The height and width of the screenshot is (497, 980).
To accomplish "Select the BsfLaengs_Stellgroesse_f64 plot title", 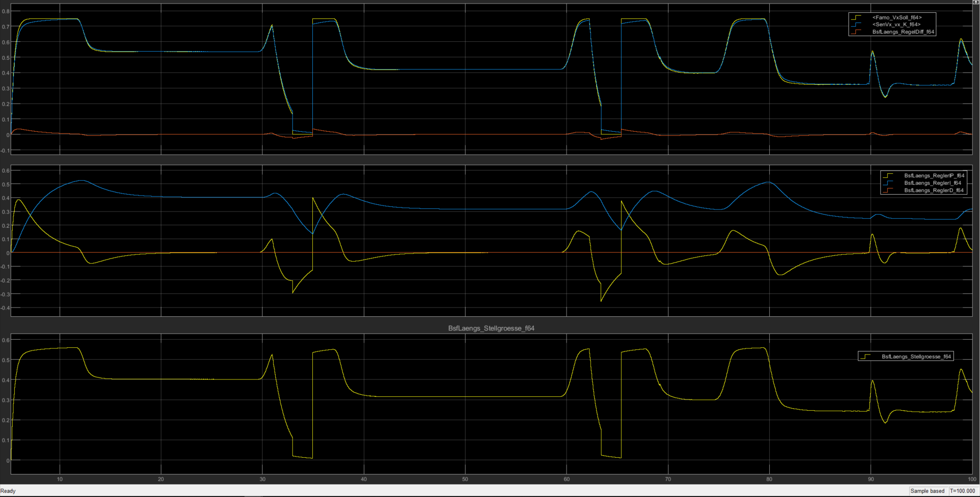I will [x=491, y=328].
